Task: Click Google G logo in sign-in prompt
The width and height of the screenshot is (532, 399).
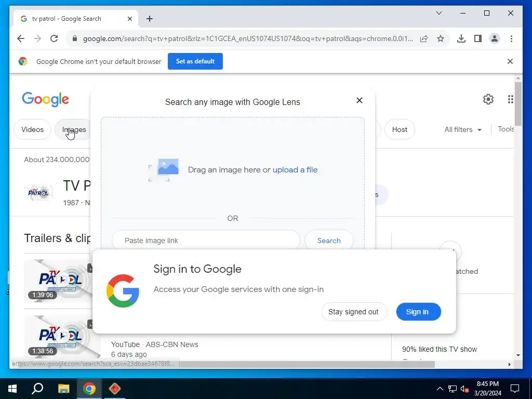Action: tap(123, 291)
